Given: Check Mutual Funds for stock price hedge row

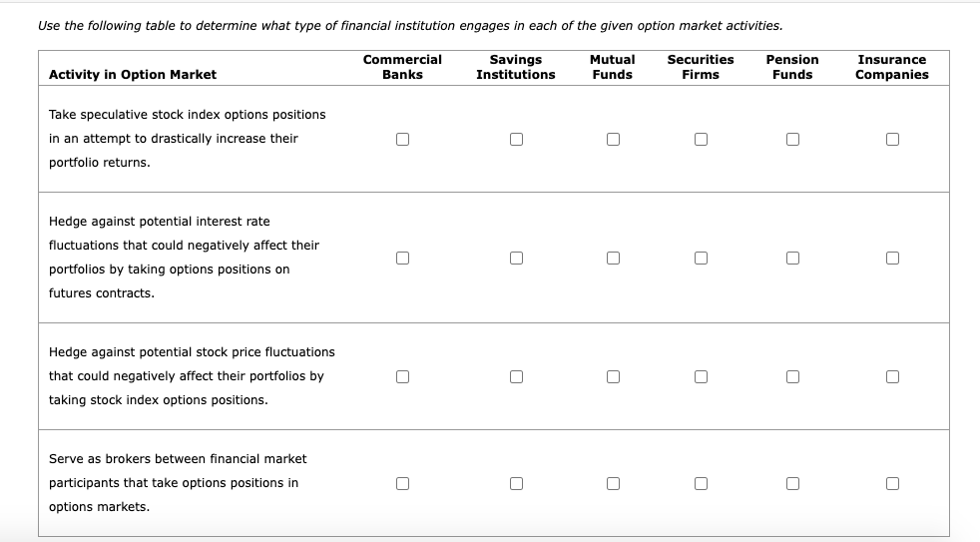Looking at the screenshot, I should [x=612, y=376].
